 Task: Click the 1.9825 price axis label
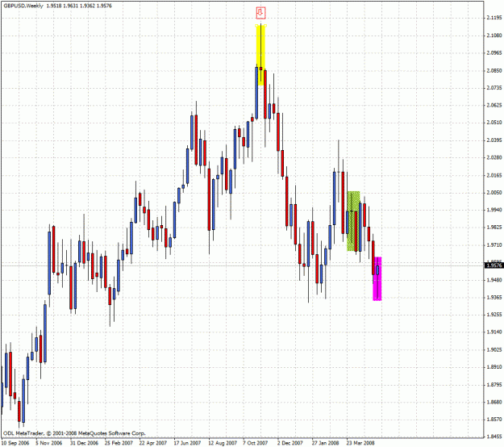494,228
